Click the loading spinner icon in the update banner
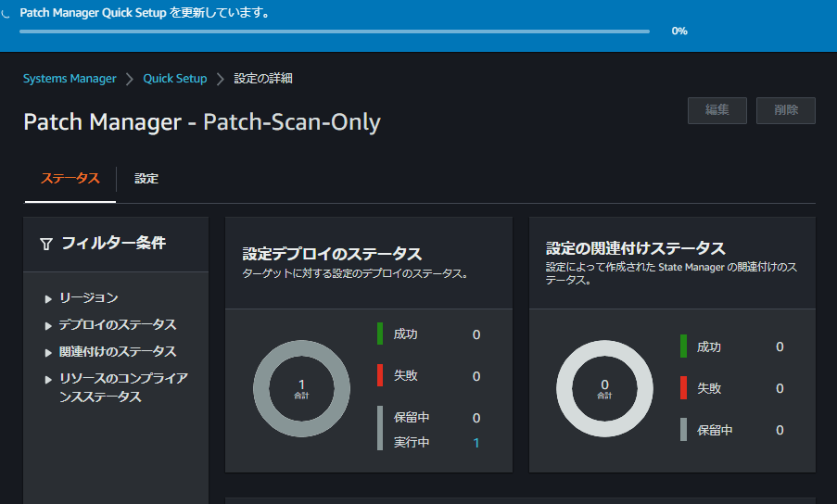 click(x=6, y=13)
